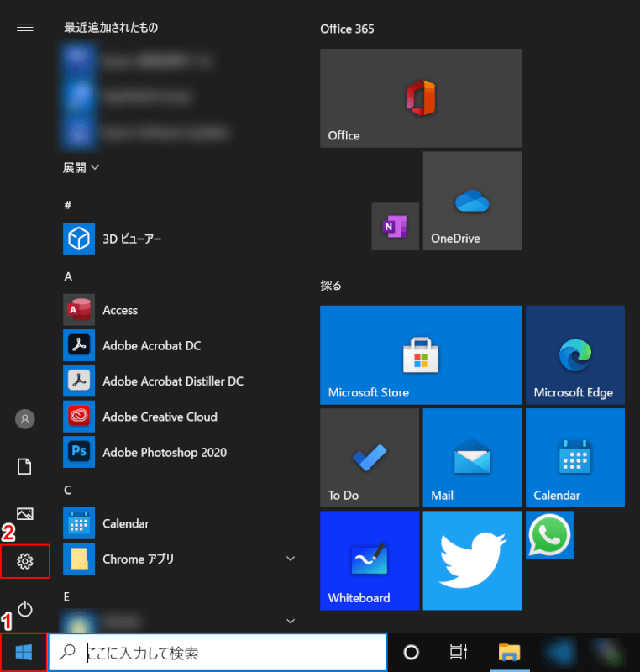Open the Office tile
Image resolution: width=640 pixels, height=672 pixels.
[x=421, y=97]
